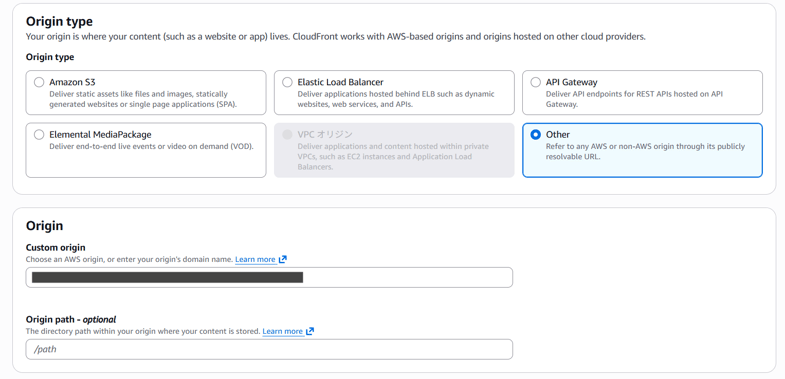The width and height of the screenshot is (785, 379).
Task: Click the Origin section heading
Action: tap(45, 226)
